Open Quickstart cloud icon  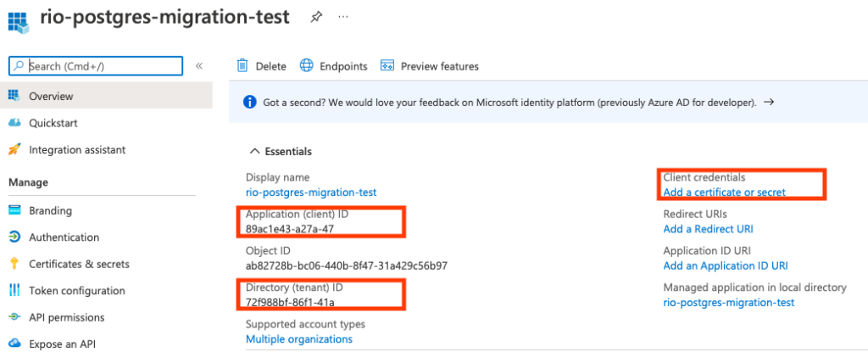[15, 122]
